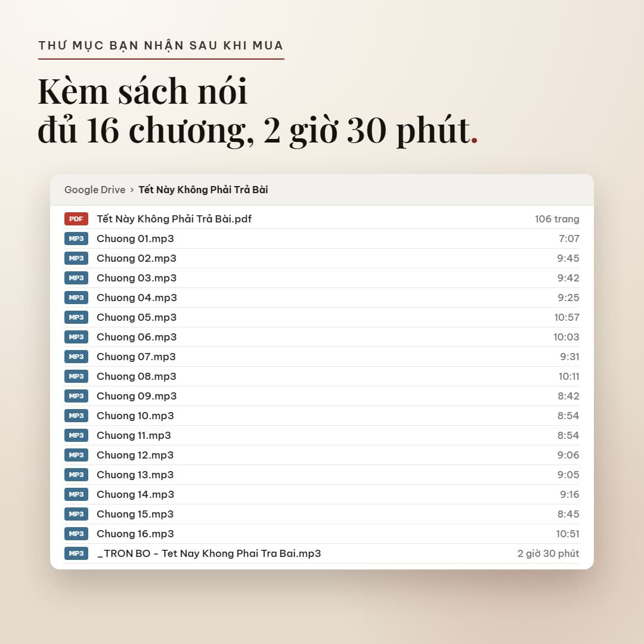
Task: Select the file name Chuong 08.mp3
Action: (x=137, y=377)
